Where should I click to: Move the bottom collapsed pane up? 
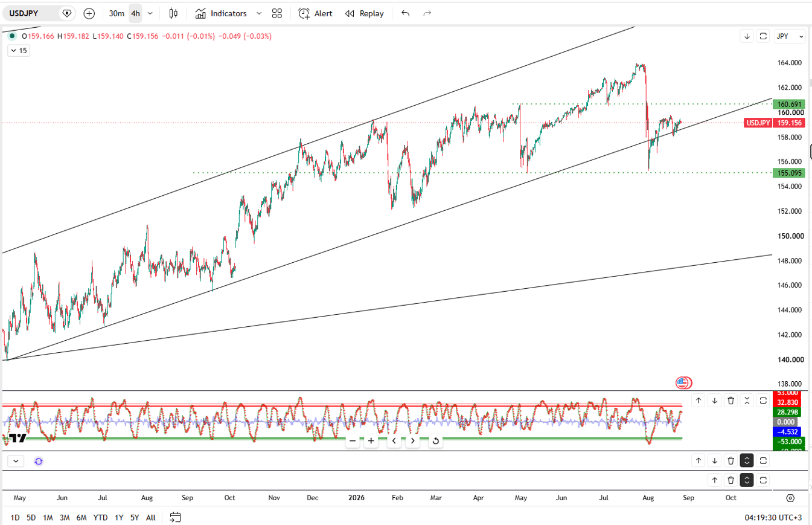coord(715,480)
